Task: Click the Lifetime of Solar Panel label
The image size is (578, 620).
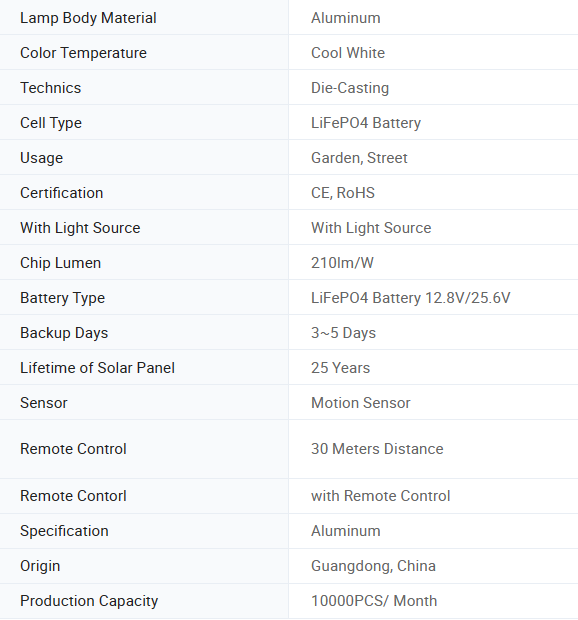Action: (x=97, y=368)
